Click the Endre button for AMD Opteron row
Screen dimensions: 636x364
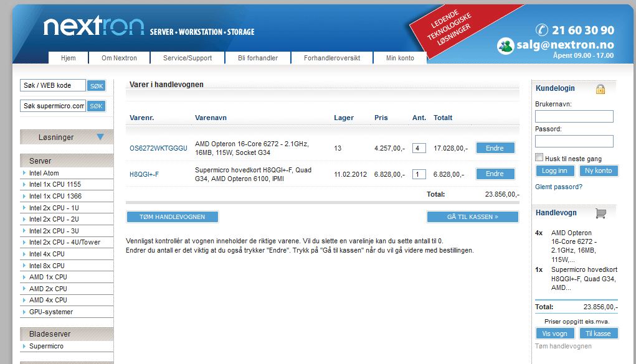coord(495,148)
